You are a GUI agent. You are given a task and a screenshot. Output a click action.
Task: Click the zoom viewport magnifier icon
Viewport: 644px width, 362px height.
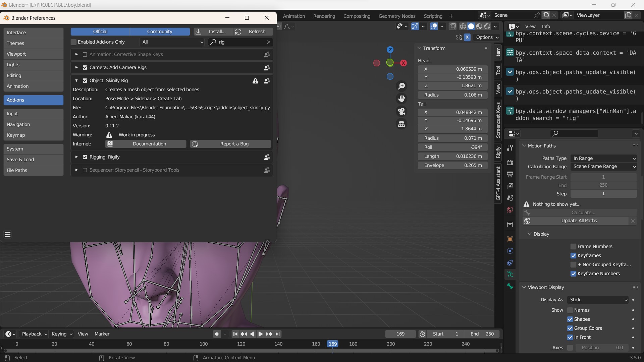[x=401, y=86]
